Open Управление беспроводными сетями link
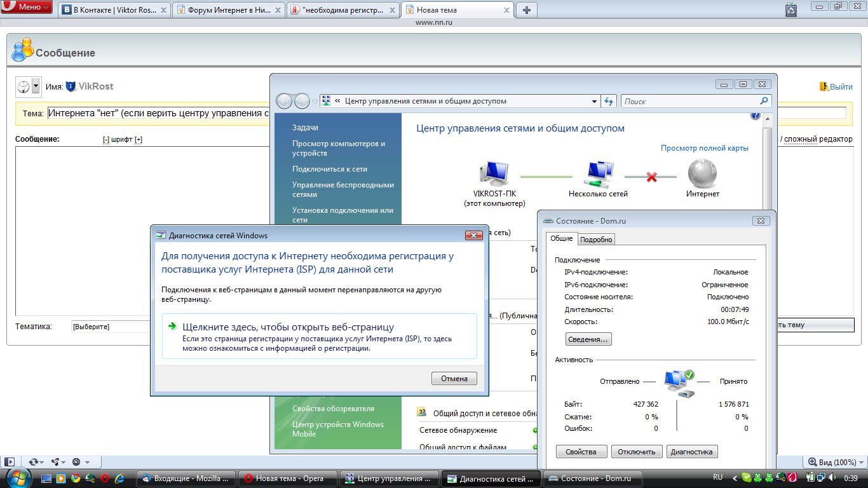The image size is (868, 488). (343, 189)
